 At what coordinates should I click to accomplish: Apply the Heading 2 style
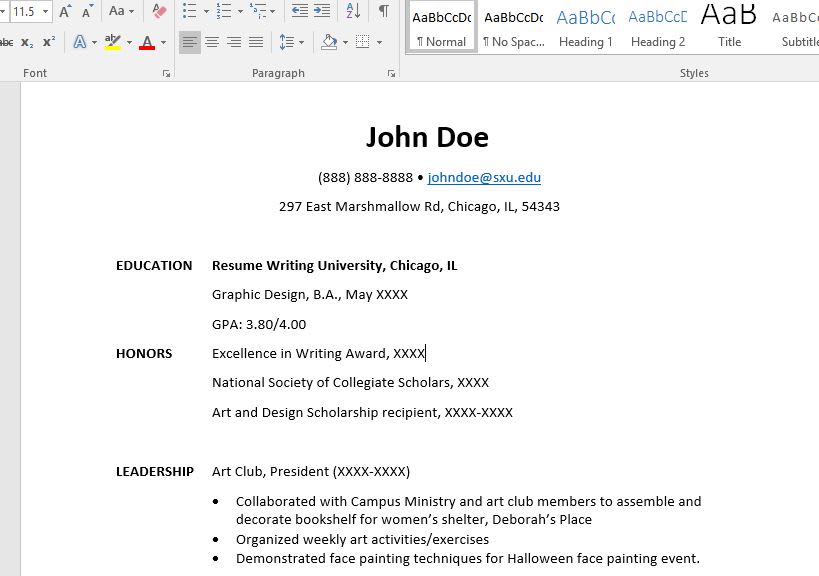[658, 26]
